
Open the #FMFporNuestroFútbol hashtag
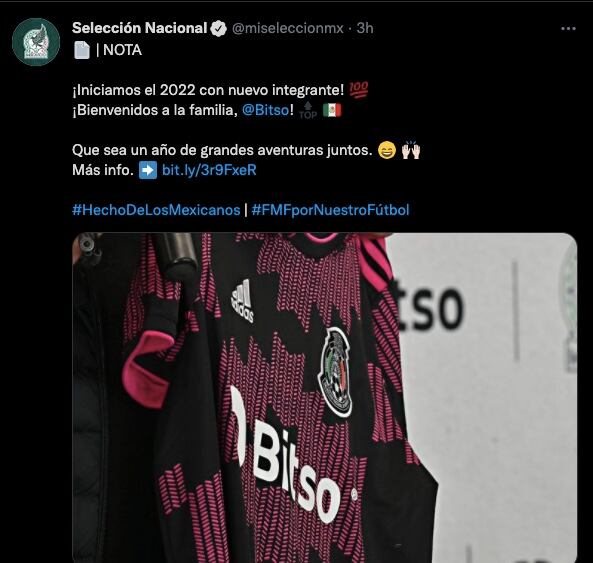coord(331,210)
